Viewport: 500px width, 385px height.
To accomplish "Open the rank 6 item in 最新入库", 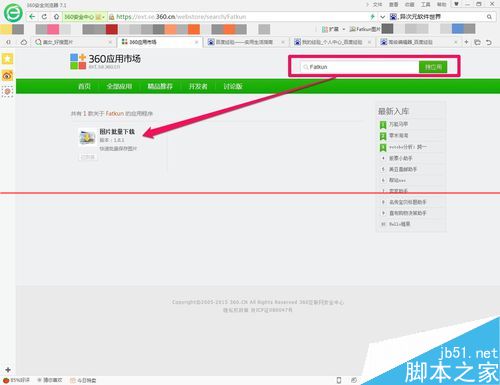I will (397, 180).
